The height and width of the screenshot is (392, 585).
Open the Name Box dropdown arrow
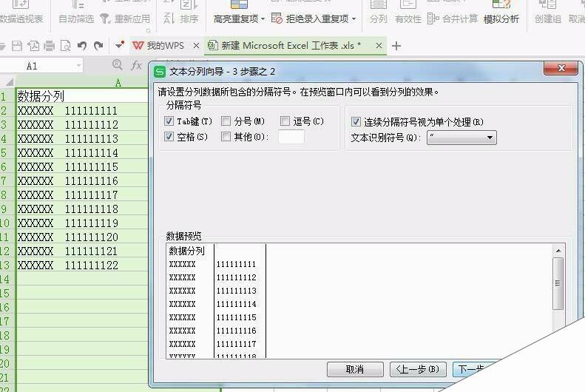[78, 66]
